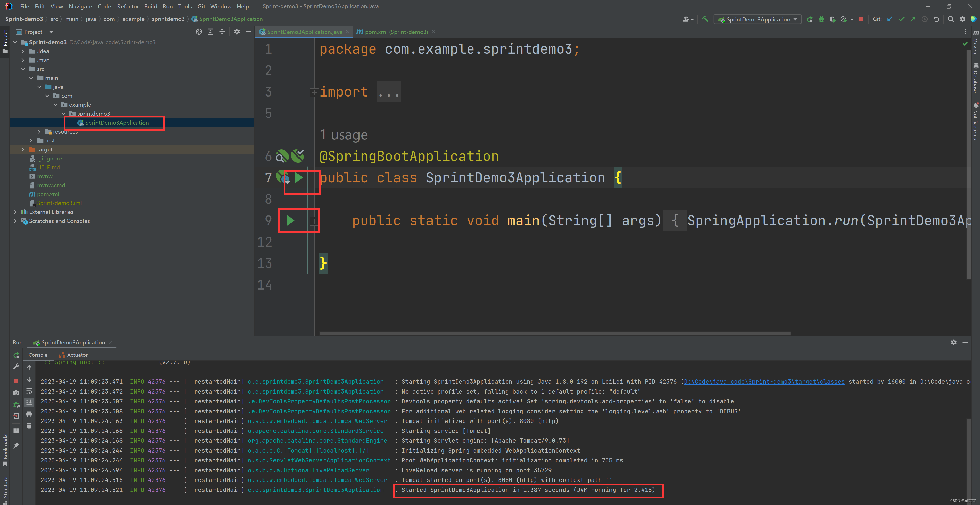Expand the test folder
The height and width of the screenshot is (505, 980).
pos(31,140)
